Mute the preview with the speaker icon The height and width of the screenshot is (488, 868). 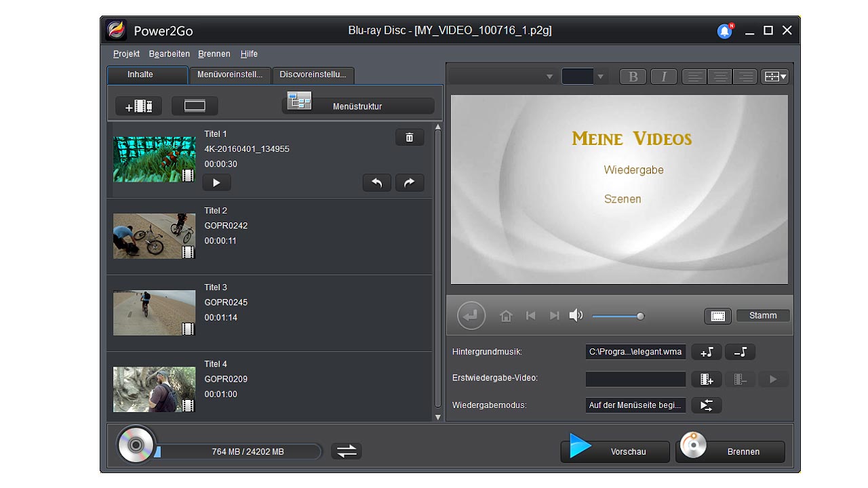coord(576,314)
